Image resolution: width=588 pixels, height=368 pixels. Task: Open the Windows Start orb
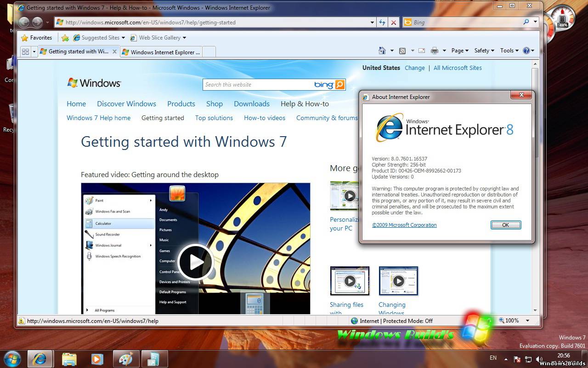pyautogui.click(x=12, y=359)
